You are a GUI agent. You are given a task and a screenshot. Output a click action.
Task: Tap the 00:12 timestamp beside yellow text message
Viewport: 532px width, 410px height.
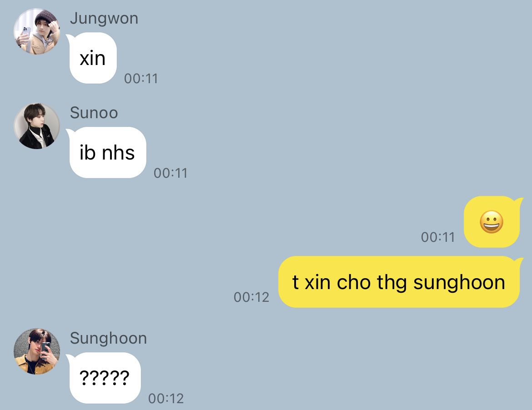251,297
